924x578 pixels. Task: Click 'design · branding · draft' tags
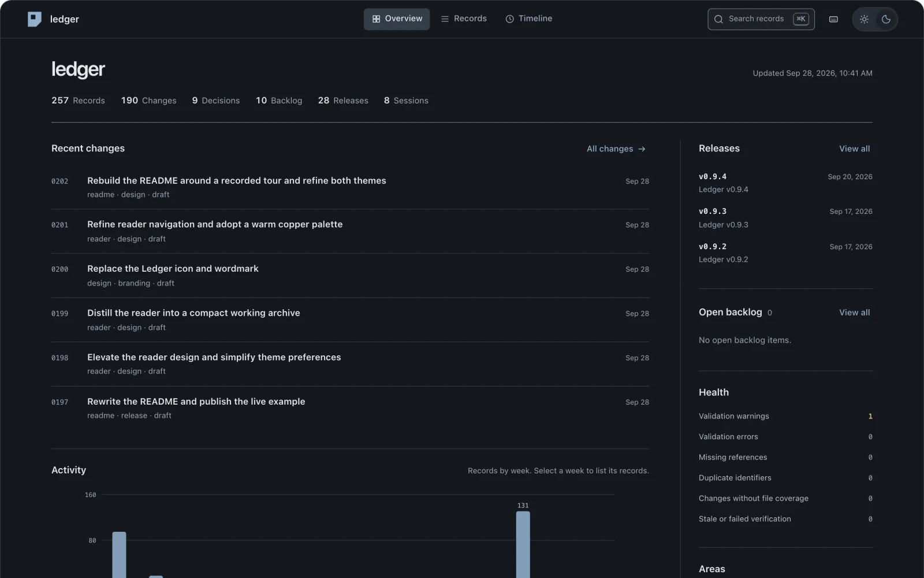(131, 283)
